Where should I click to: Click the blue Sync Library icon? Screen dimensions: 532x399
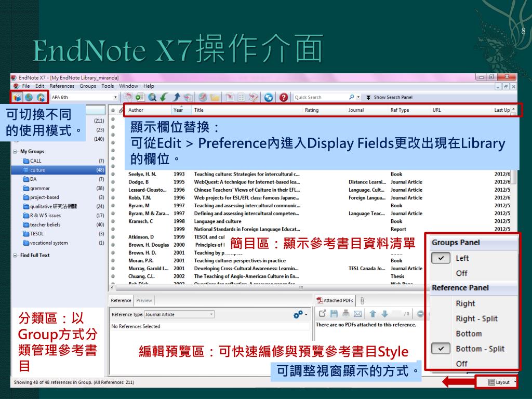(269, 97)
